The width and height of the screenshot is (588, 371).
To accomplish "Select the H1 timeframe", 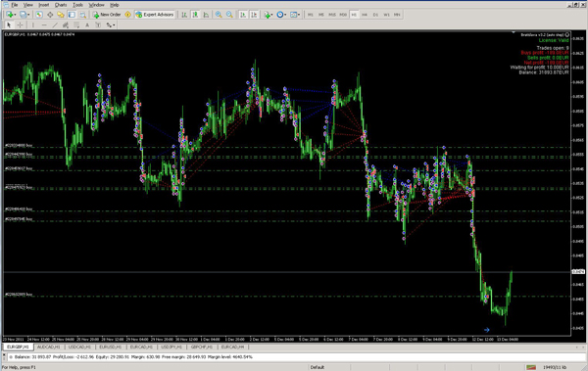I will 354,15.
